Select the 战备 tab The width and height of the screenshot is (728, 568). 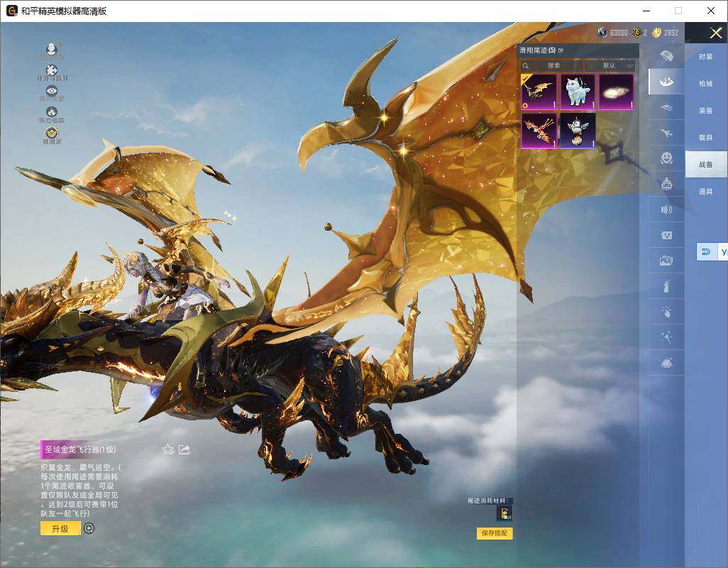(706, 165)
